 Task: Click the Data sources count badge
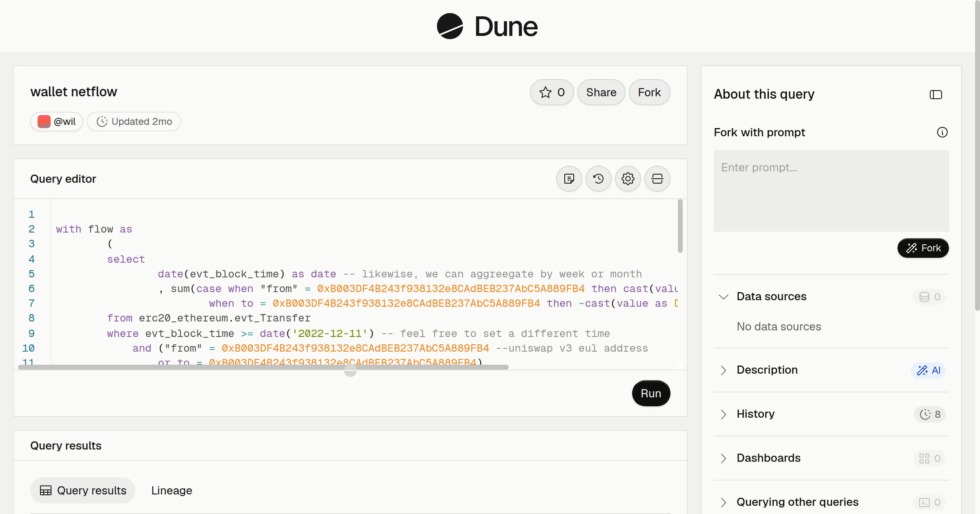[929, 297]
